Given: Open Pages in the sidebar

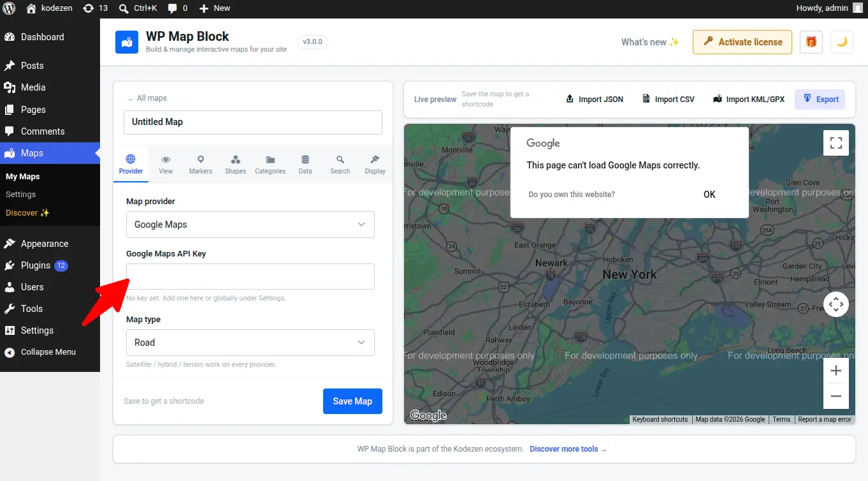Looking at the screenshot, I should pyautogui.click(x=50, y=110).
